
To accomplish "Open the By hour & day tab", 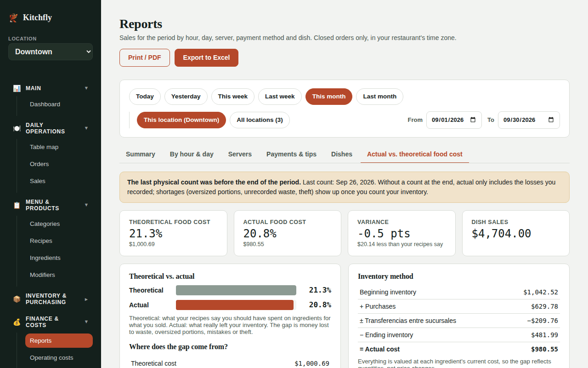I will tap(192, 155).
